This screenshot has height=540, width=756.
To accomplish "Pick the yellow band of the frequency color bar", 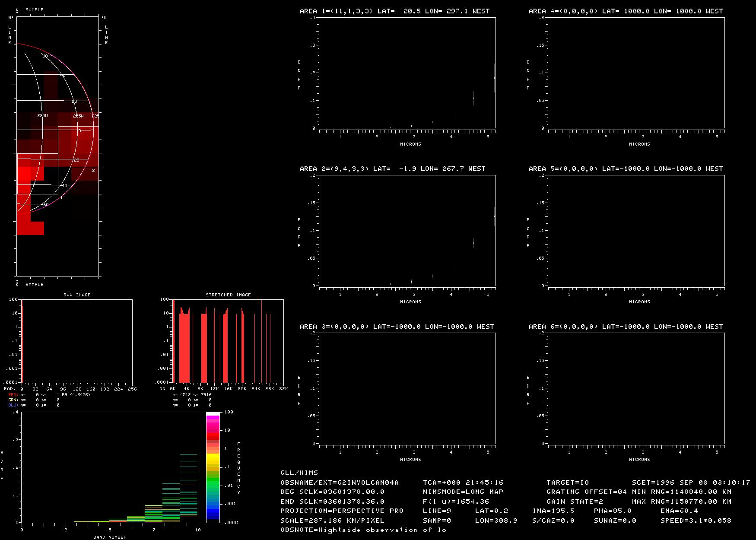I will [x=213, y=458].
